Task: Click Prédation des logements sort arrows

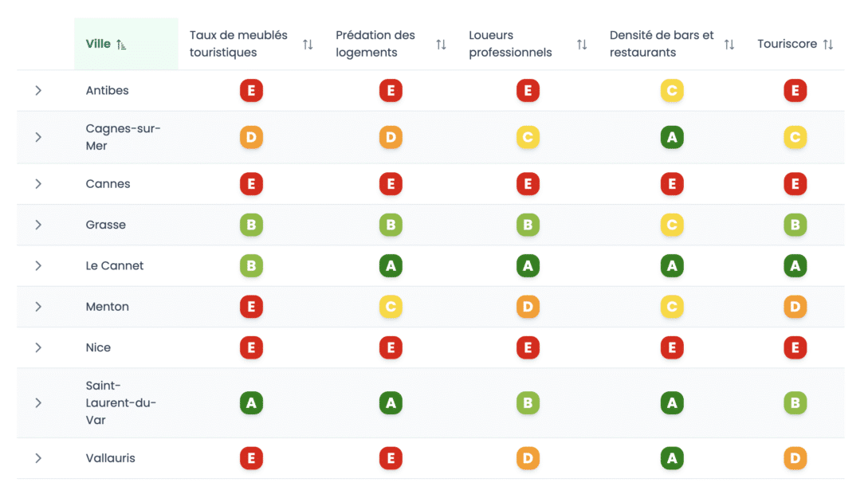Action: 441,45
